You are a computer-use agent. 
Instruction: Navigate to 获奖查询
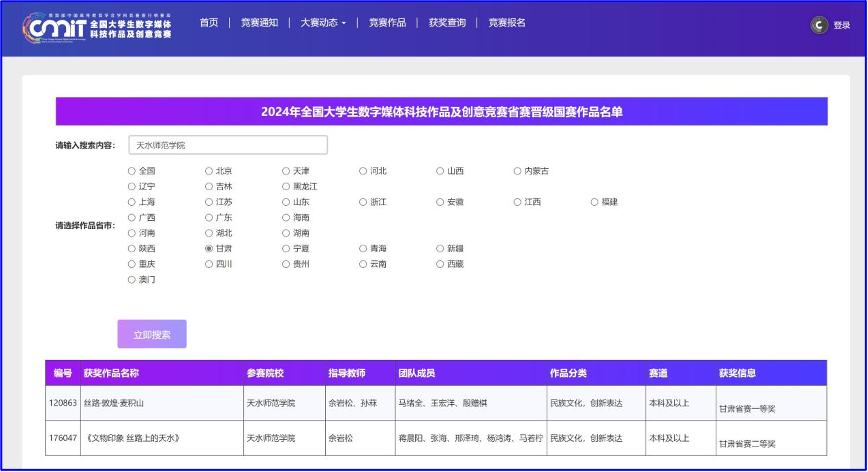pos(447,23)
